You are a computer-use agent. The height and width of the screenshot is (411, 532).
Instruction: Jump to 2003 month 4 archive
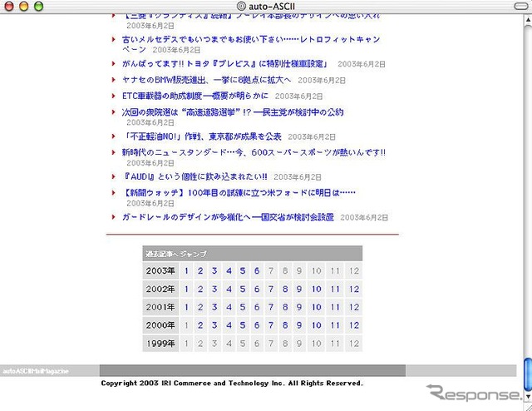point(229,270)
